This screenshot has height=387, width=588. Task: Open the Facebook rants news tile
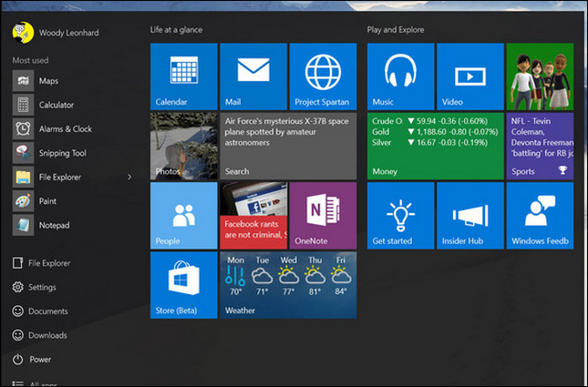pyautogui.click(x=253, y=216)
